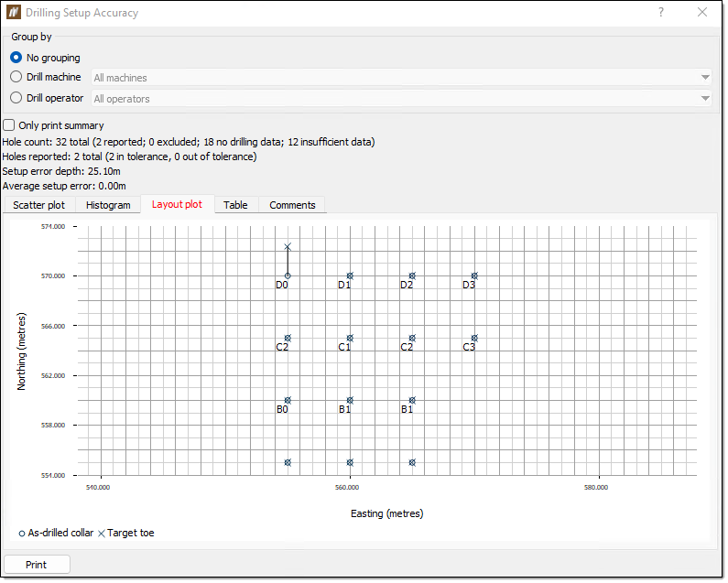The image size is (728, 583).
Task: Click the 554.000 northing tick label
Action: pyautogui.click(x=53, y=476)
